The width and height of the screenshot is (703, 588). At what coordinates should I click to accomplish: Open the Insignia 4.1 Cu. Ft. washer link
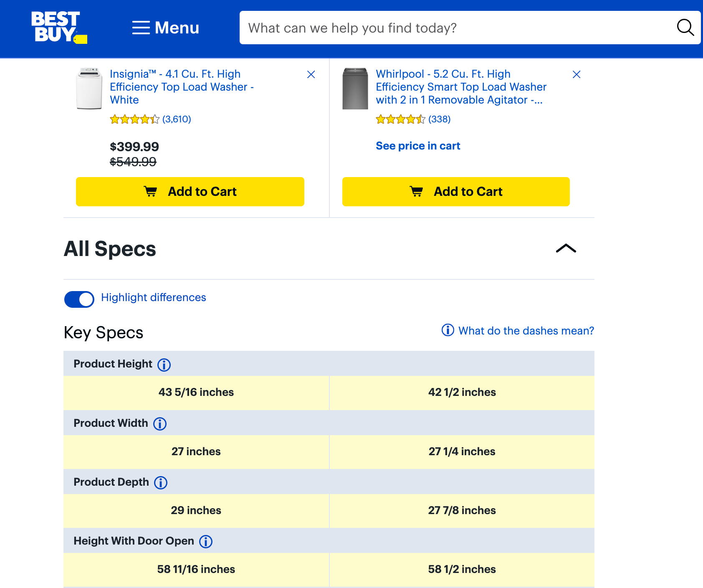tap(182, 87)
